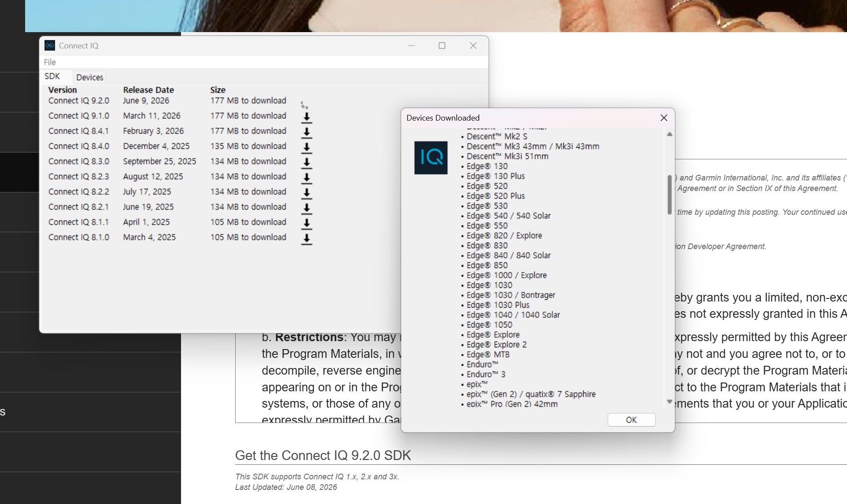Download Connect IQ 8.1.1 SDK
The height and width of the screenshot is (504, 847).
[307, 223]
